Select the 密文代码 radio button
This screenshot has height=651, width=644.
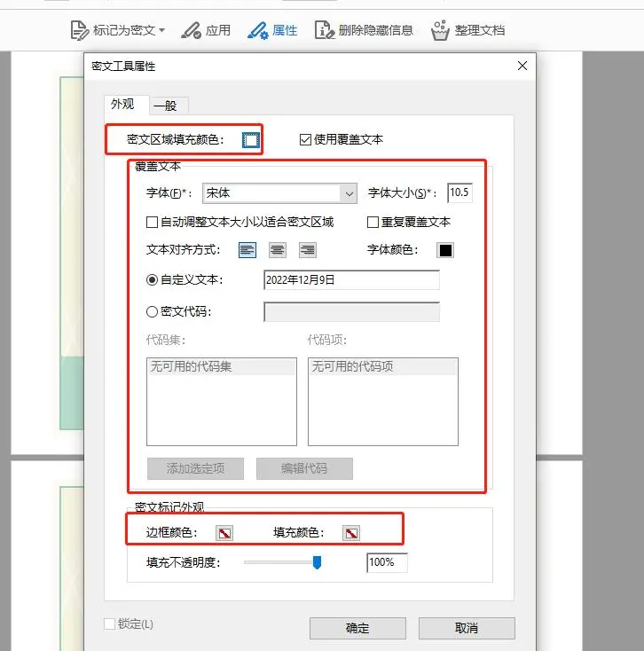pos(152,311)
